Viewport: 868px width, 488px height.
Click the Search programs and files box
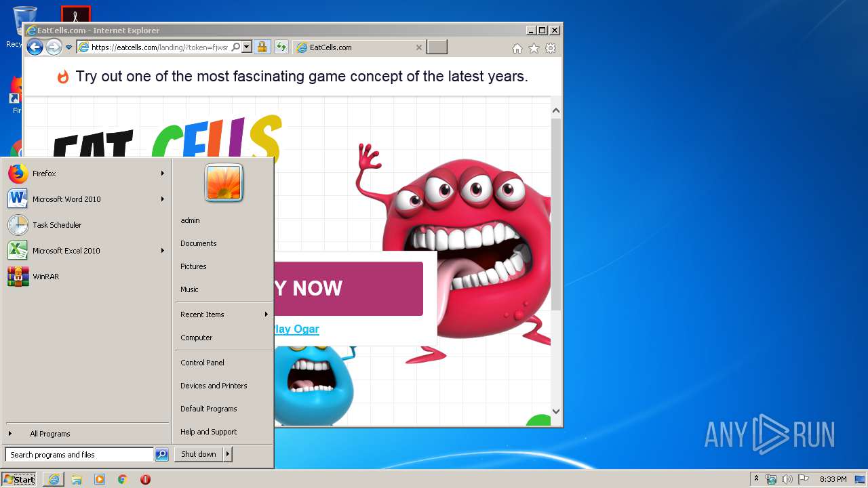coord(79,455)
